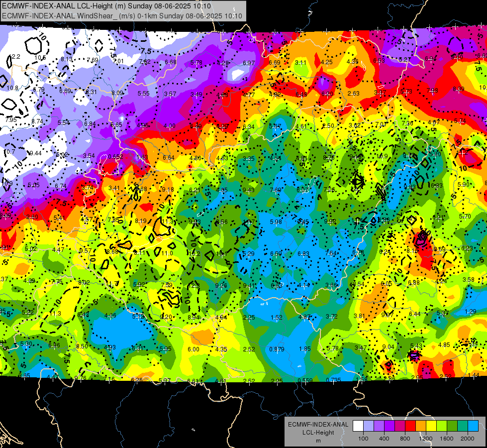Click the grid value 1.29 on the map
This screenshot has height=448, width=487.
tap(471, 312)
